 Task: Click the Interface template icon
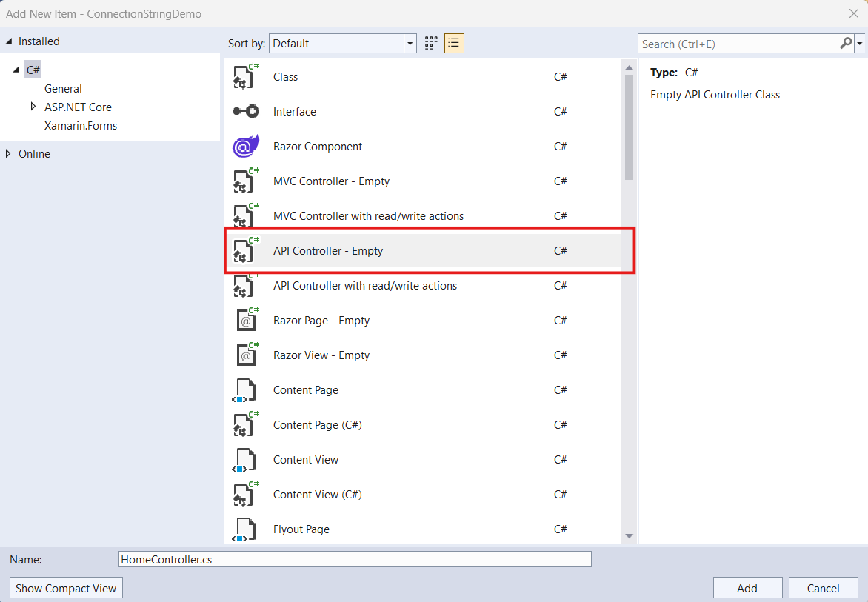tap(246, 111)
